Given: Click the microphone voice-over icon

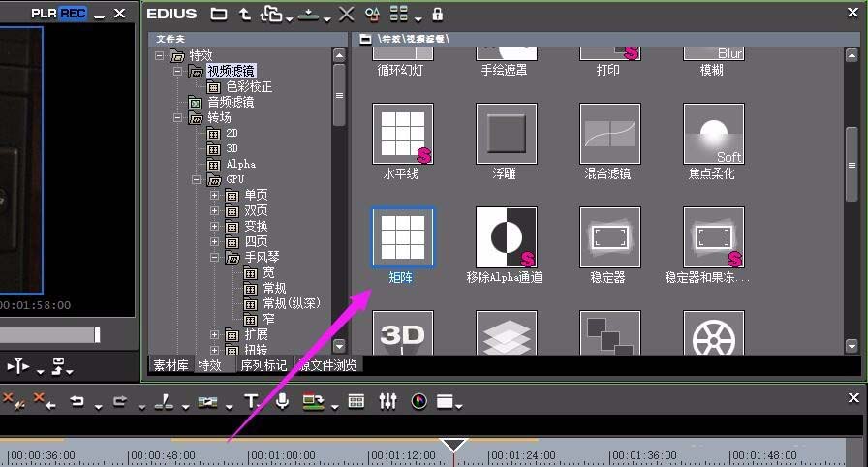Looking at the screenshot, I should pyautogui.click(x=282, y=401).
